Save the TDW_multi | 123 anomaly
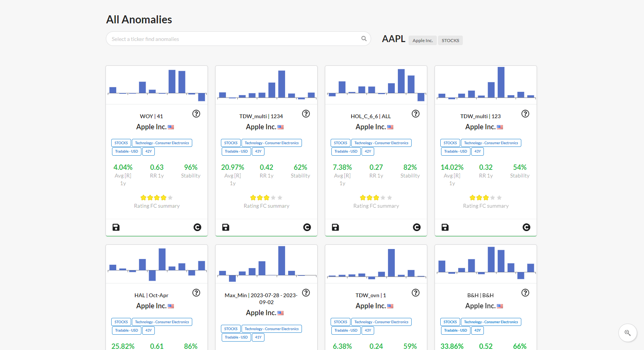Screen dimensions: 644x350 pos(445,227)
